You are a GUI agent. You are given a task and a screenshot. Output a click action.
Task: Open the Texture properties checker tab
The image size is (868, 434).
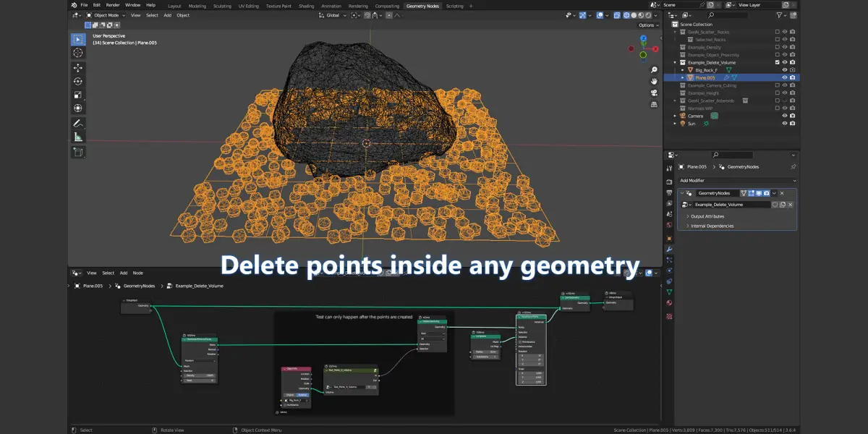(669, 316)
